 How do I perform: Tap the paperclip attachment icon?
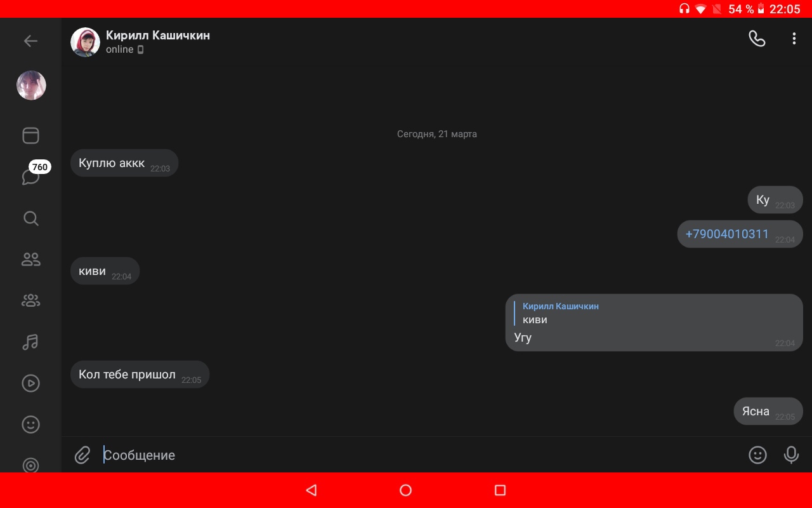click(82, 455)
